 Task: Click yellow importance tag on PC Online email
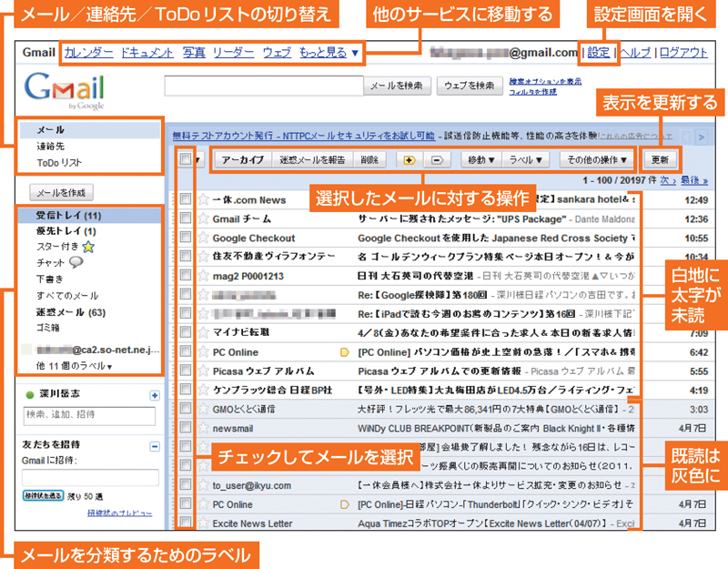(345, 352)
